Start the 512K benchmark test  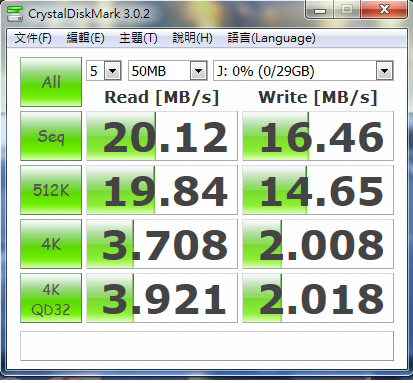click(x=51, y=190)
